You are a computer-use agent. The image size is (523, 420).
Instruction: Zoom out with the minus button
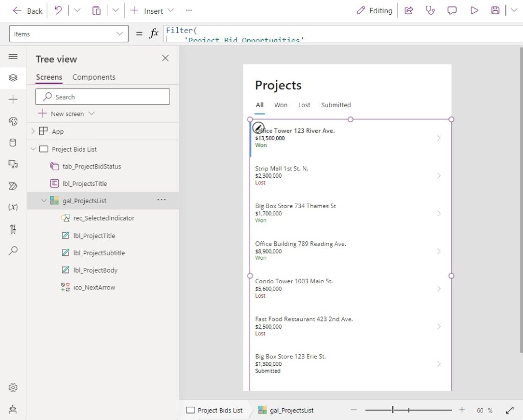pos(354,410)
